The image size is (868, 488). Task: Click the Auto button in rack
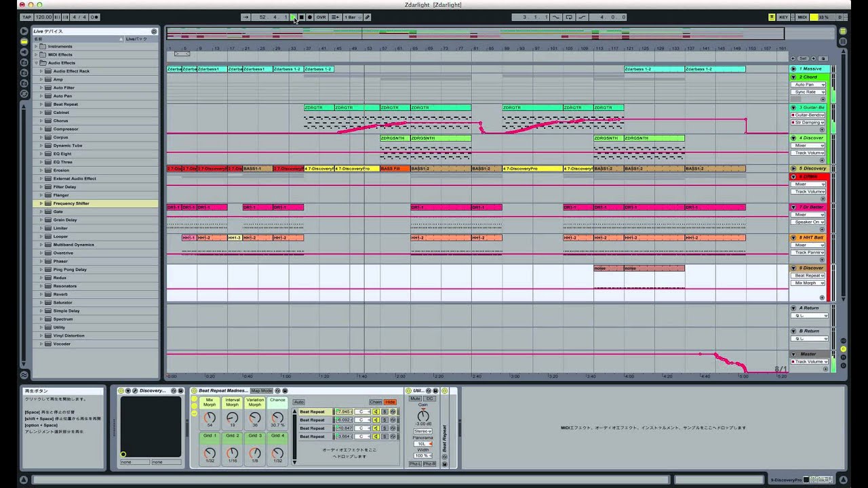click(x=299, y=402)
